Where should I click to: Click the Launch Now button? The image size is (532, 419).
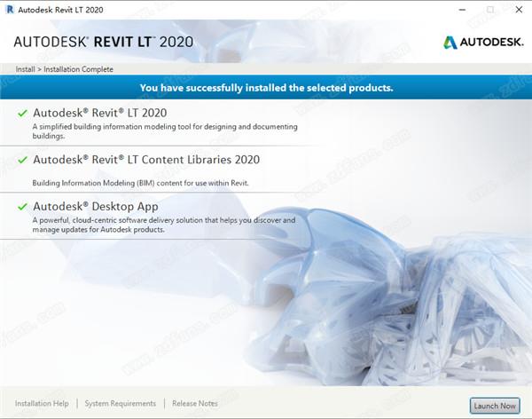click(495, 406)
